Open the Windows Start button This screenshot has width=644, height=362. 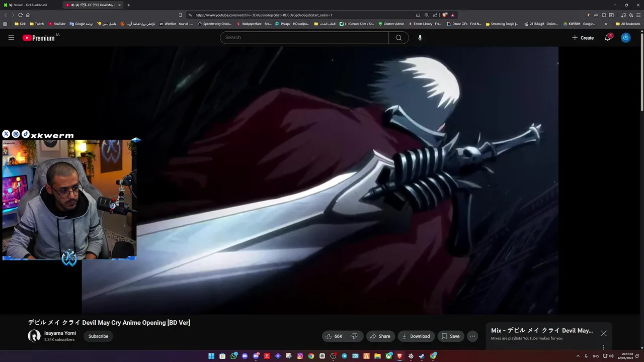click(x=211, y=356)
